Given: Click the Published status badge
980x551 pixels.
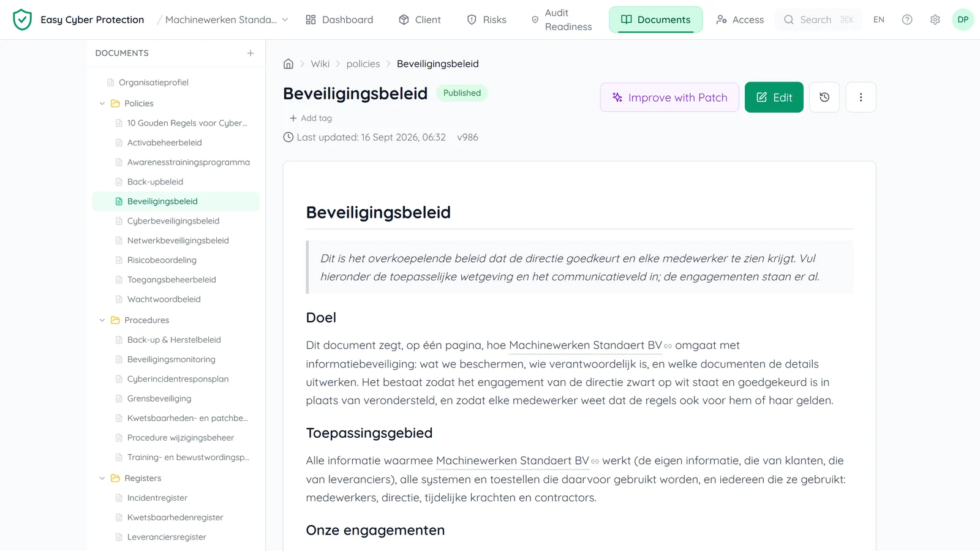Looking at the screenshot, I should click(x=462, y=93).
